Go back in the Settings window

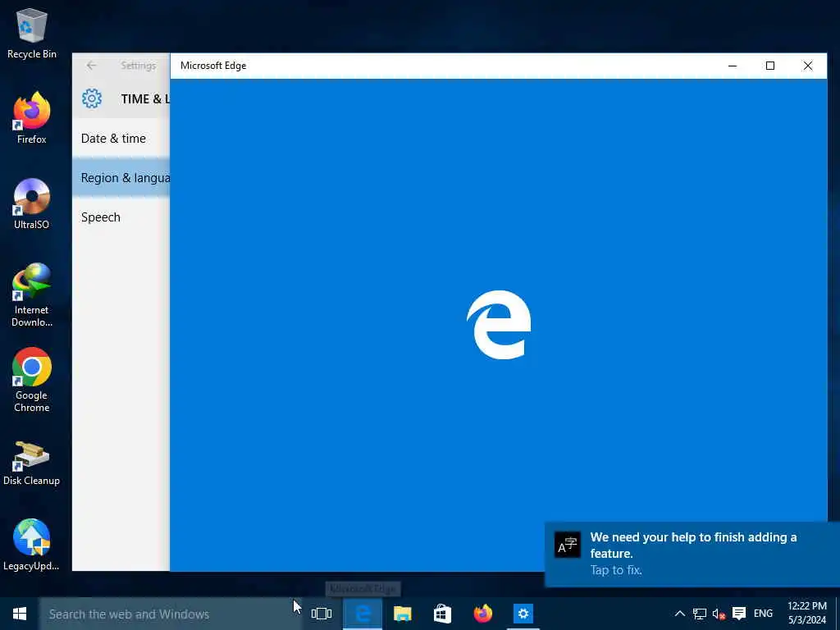pos(92,66)
